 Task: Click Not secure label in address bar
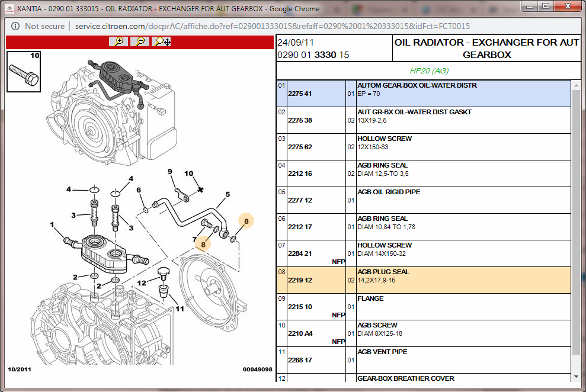(x=44, y=26)
